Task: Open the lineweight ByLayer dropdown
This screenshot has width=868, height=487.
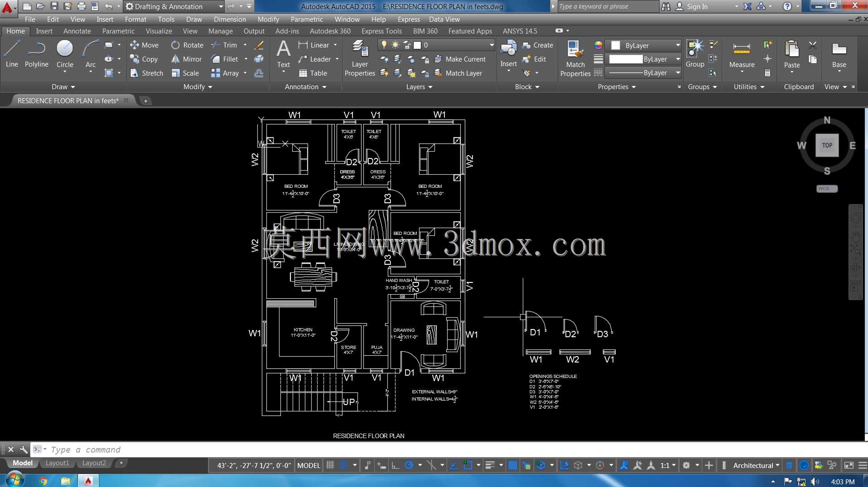Action: tap(644, 59)
